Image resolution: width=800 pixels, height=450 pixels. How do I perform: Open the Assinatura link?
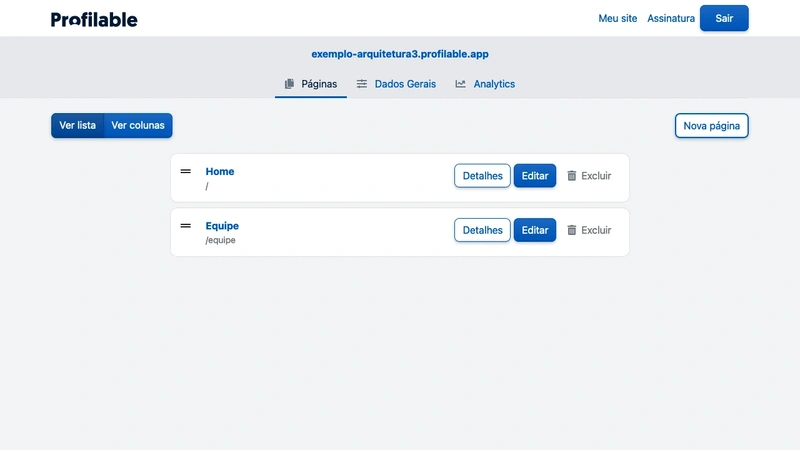pyautogui.click(x=671, y=18)
